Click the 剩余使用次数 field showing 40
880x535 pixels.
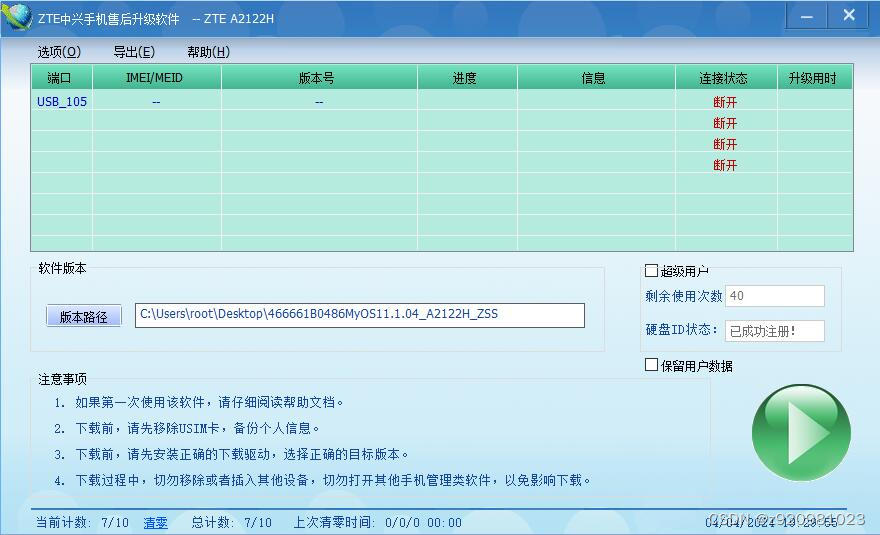click(774, 296)
